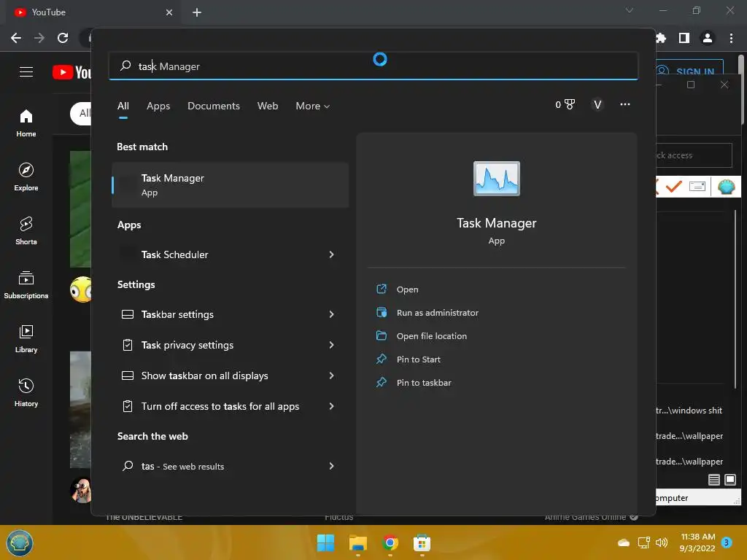This screenshot has height=560, width=747.
Task: Open YouTube Home in sidebar
Action: [x=26, y=122]
